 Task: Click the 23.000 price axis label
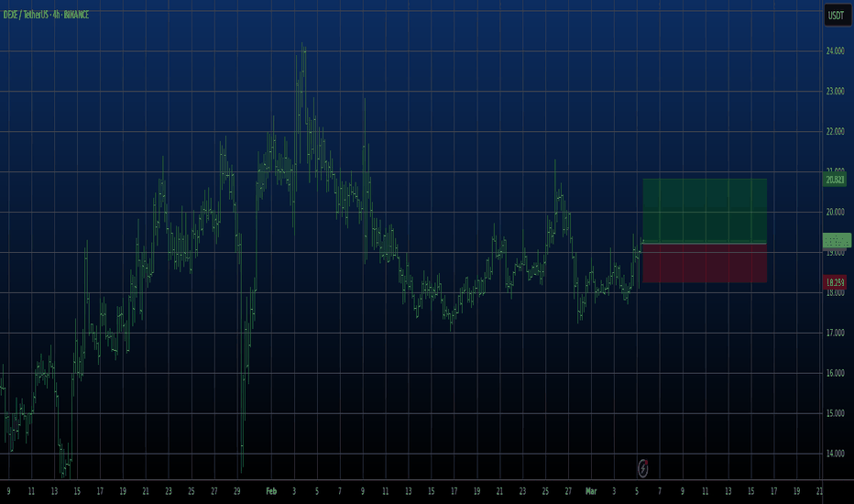(835, 91)
